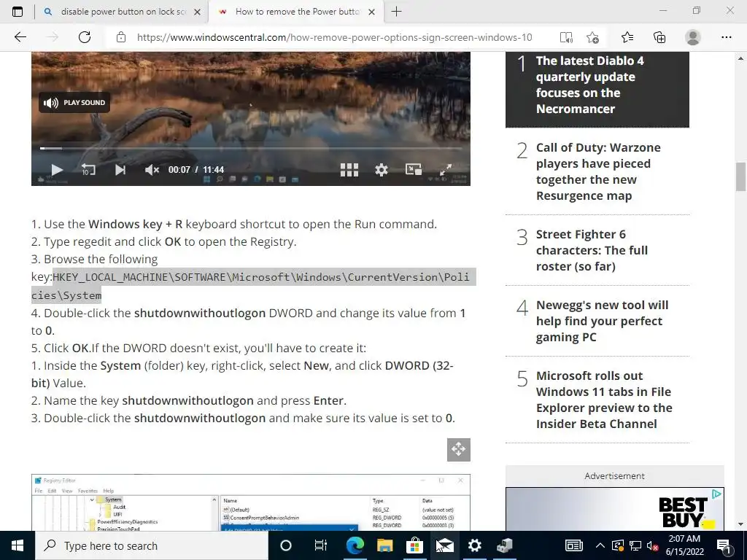747x560 pixels.
Task: Click 'Type here to search' taskbar box
Action: (x=152, y=545)
